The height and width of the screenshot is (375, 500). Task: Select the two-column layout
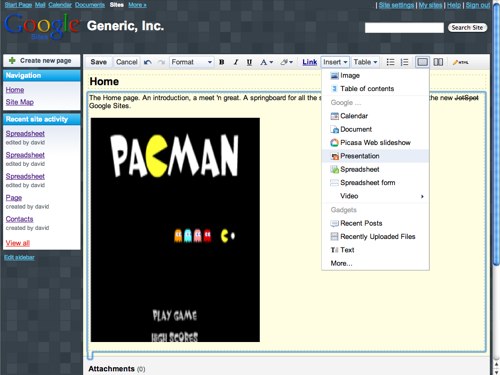tap(438, 62)
